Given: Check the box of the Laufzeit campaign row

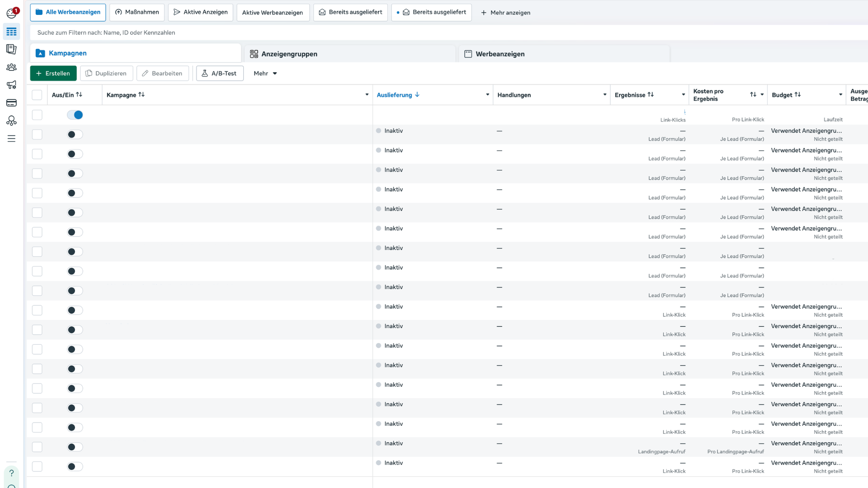Looking at the screenshot, I should pos(37,115).
